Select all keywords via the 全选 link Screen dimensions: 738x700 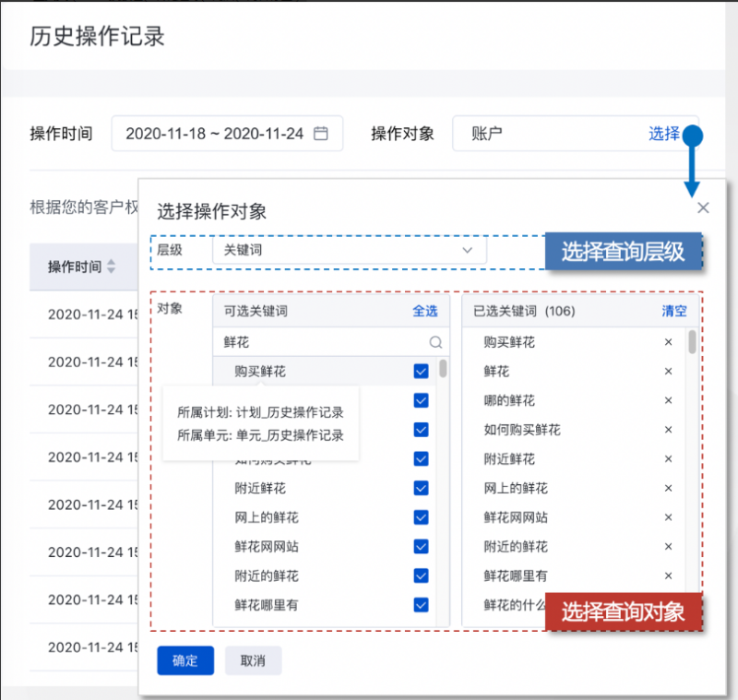[426, 311]
